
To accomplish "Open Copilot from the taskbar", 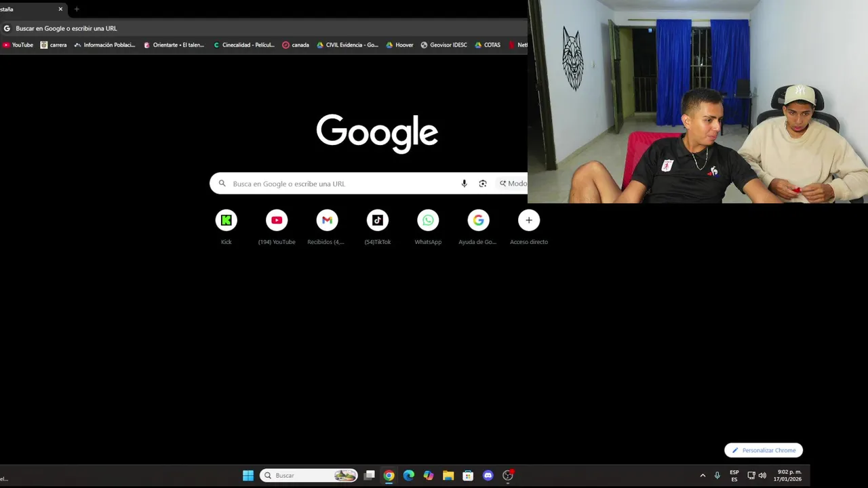I will click(x=429, y=475).
